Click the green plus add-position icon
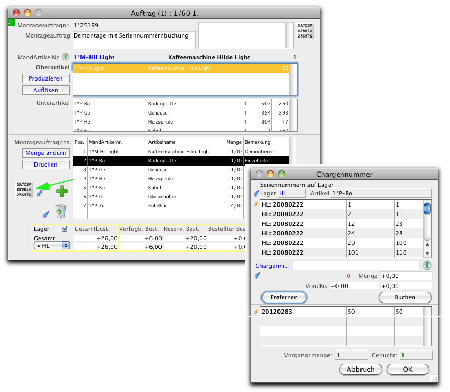This screenshot has width=450, height=392. [x=62, y=191]
